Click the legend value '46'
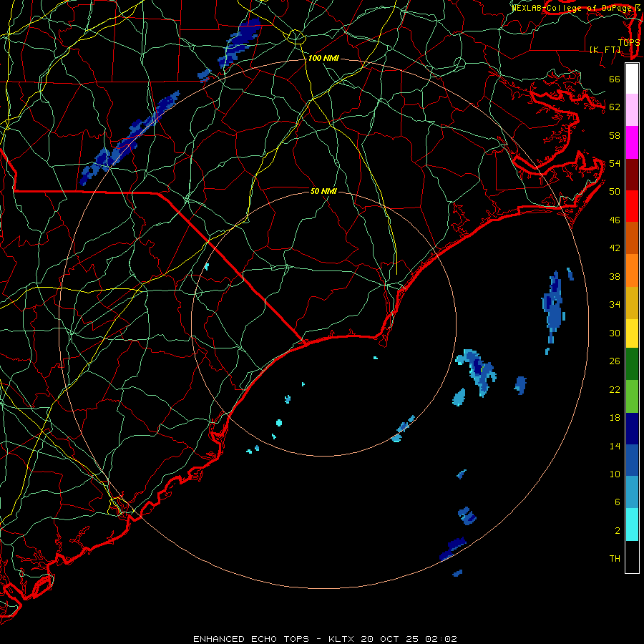This screenshot has height=644, width=644. point(615,220)
